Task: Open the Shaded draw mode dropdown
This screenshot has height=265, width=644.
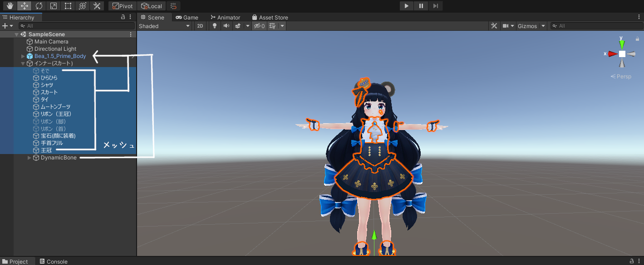Action: pos(165,26)
